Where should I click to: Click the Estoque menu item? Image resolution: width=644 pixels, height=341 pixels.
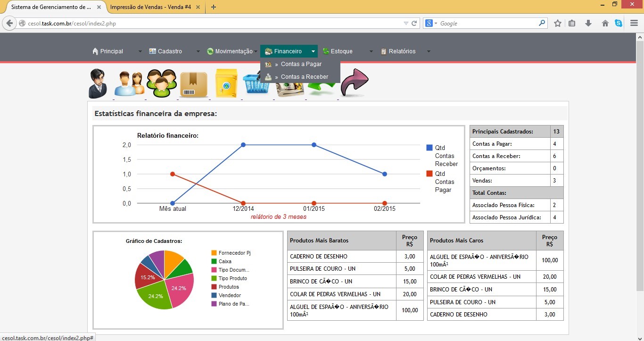pos(341,51)
